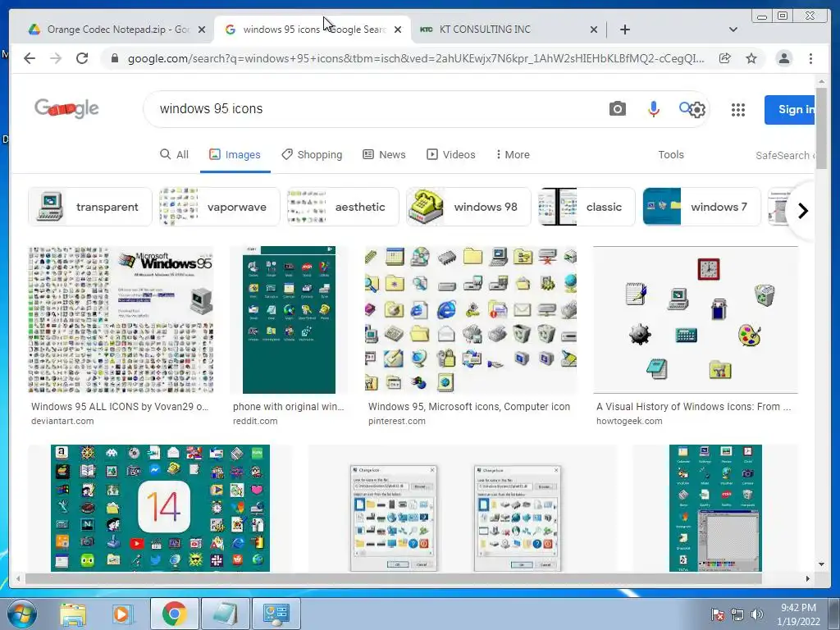Open the Tools filter options
The height and width of the screenshot is (630, 840).
point(671,155)
